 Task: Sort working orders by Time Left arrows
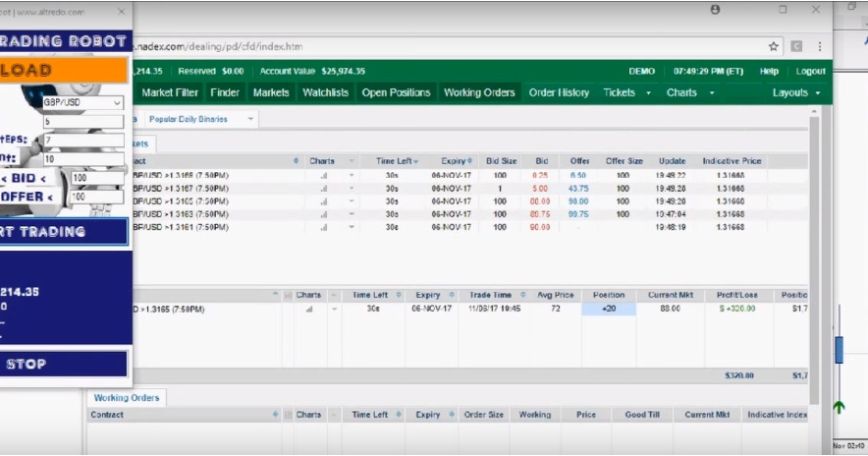coord(398,415)
